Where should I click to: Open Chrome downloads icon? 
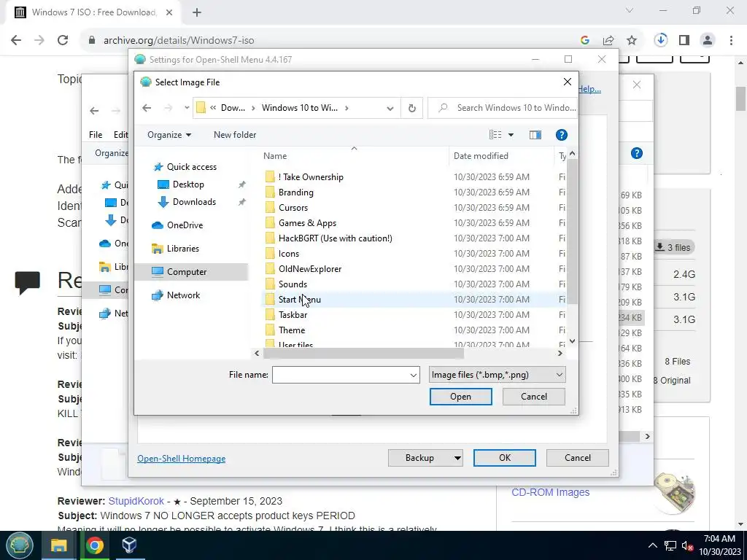point(661,40)
